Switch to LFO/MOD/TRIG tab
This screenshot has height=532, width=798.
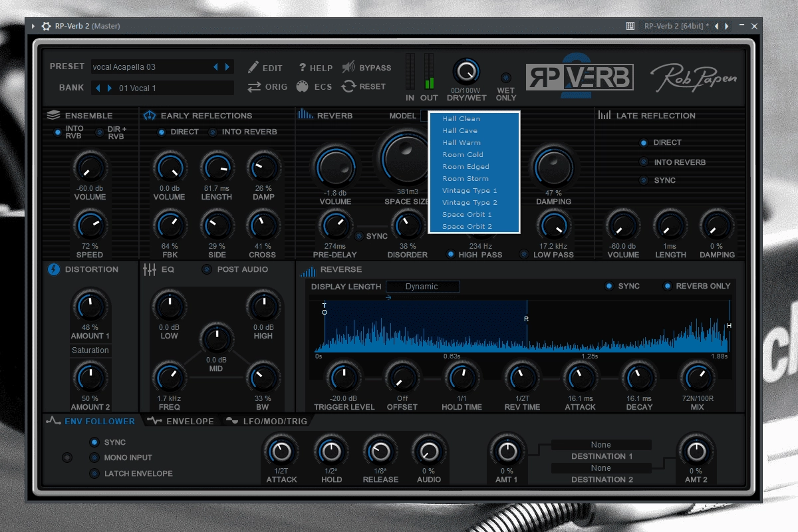tap(267, 421)
